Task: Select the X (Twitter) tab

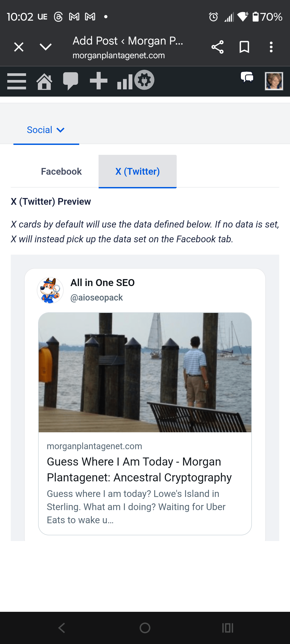Action: coord(137,171)
